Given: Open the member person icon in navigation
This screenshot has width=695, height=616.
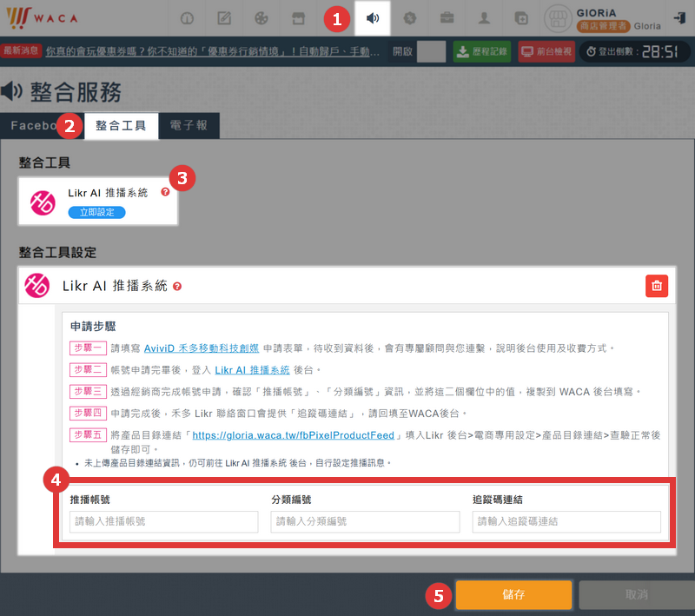Looking at the screenshot, I should [x=484, y=18].
